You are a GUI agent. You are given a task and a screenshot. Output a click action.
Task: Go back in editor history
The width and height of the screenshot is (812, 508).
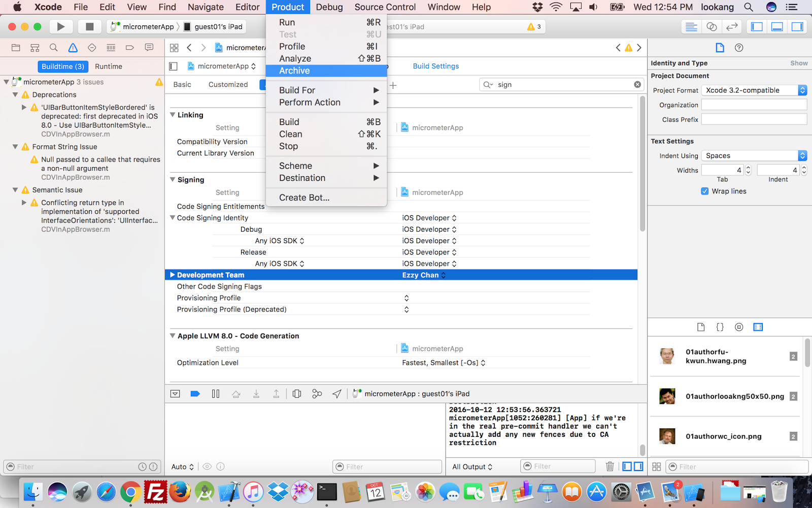pyautogui.click(x=189, y=48)
